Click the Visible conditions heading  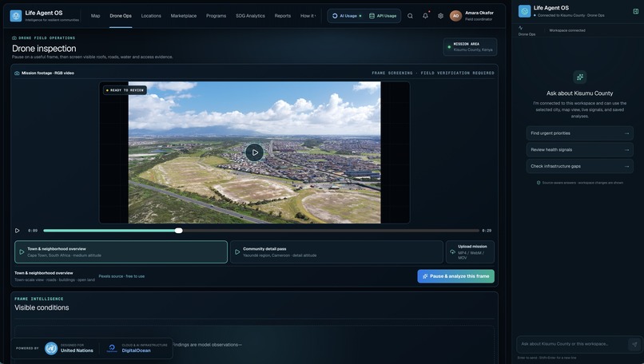pos(42,308)
